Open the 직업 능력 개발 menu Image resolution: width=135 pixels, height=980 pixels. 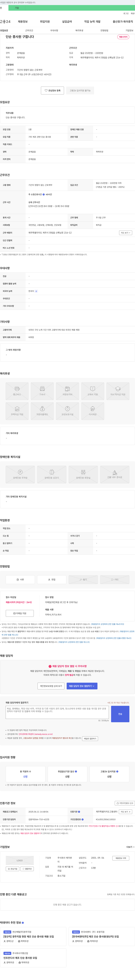pos(92,22)
